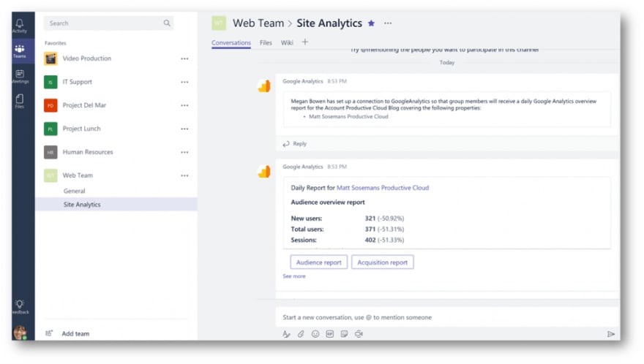644x364 pixels.
Task: Open the Matt Sosemans Productive Cloud link
Action: 382,188
